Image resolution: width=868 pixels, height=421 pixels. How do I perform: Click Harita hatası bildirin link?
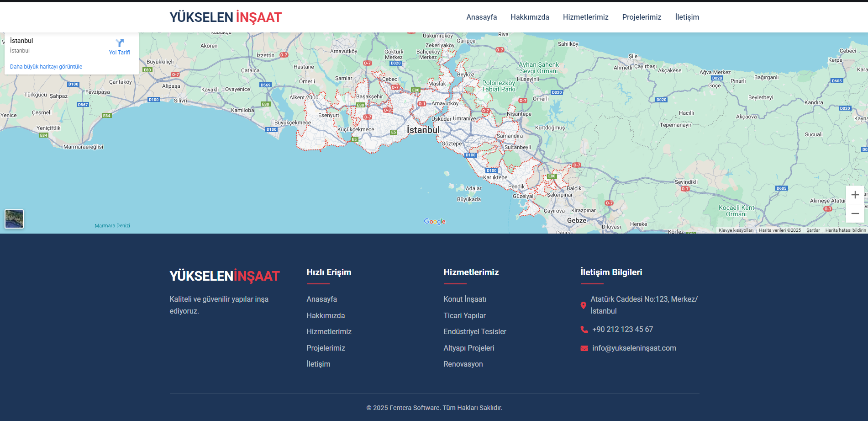click(846, 230)
